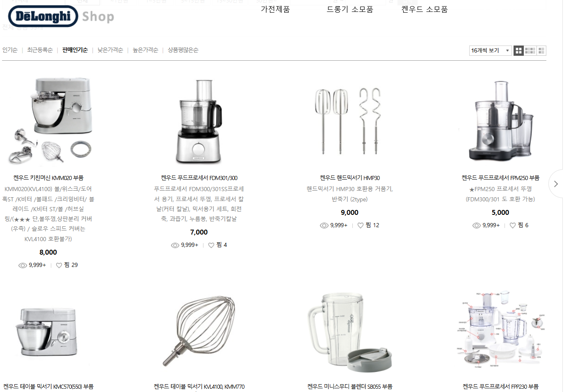The image size is (564, 392).
Task: Open the 켄우드 소모품 menu item
Action: (x=425, y=9)
